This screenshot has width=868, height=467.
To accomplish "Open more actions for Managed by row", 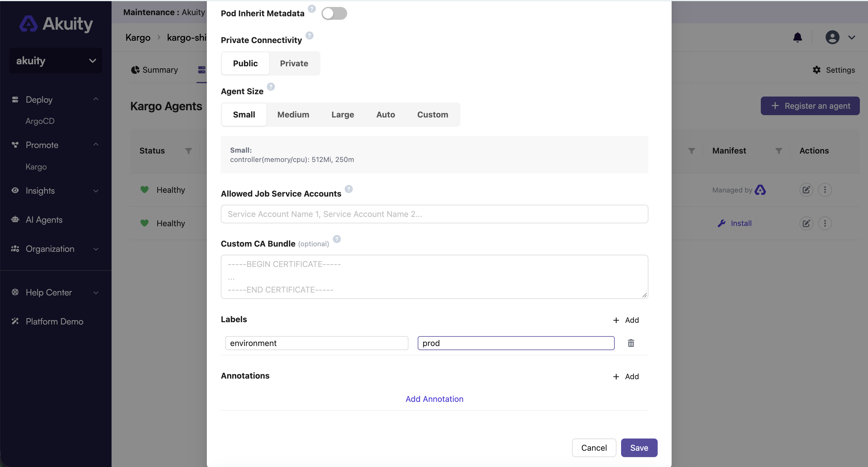I will (825, 190).
